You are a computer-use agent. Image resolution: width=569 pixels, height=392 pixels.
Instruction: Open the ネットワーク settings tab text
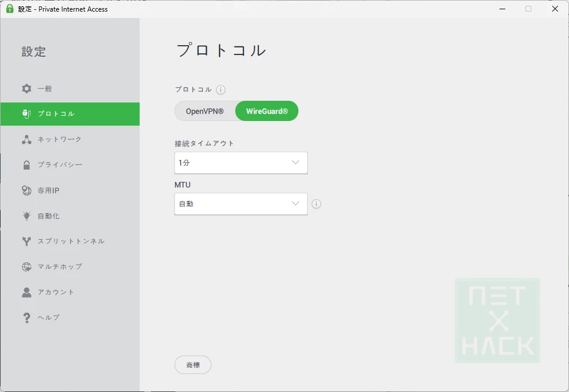pos(60,140)
